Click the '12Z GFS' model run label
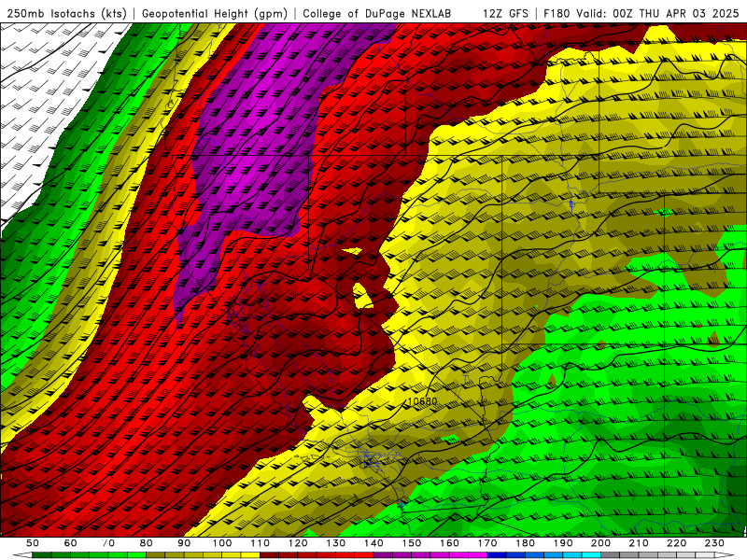This screenshot has width=747, height=560. 505,14
